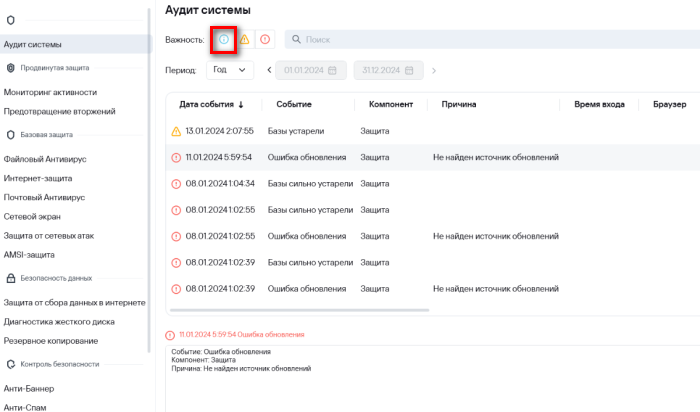The height and width of the screenshot is (412, 700).
Task: Click the search field
Action: [492, 39]
